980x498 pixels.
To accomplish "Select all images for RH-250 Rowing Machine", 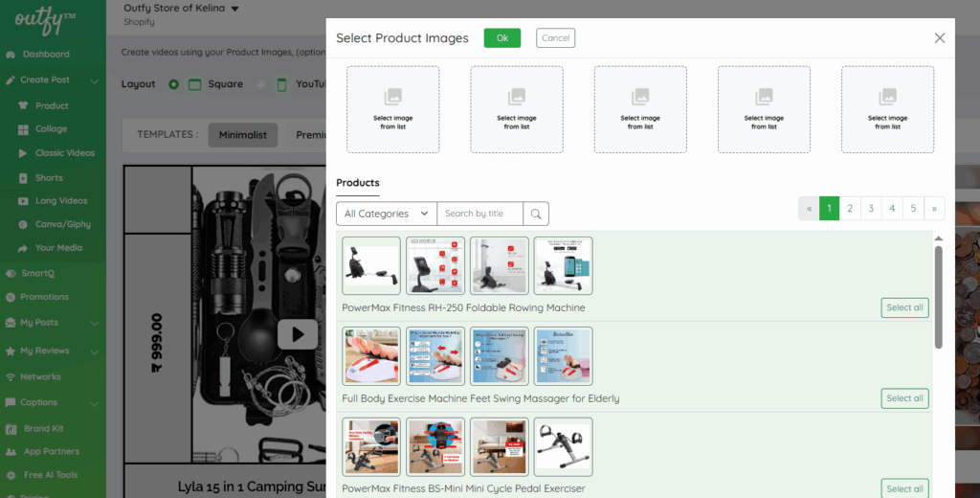I will (x=904, y=307).
